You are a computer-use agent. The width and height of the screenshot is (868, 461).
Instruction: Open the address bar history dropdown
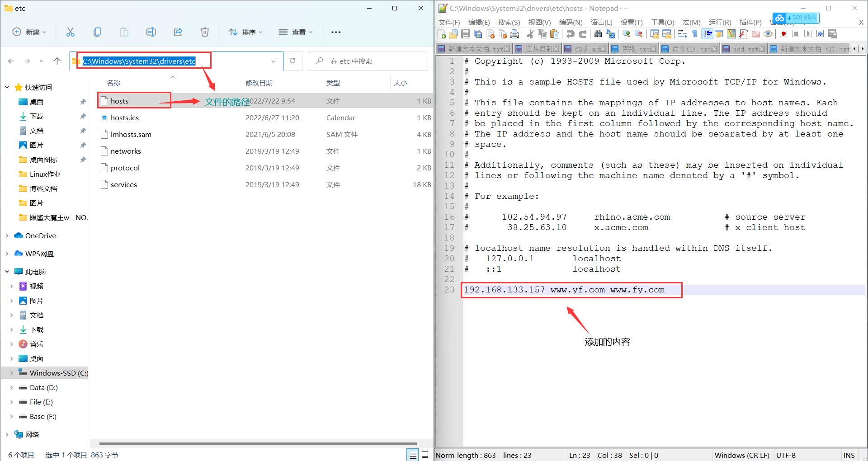coord(274,61)
